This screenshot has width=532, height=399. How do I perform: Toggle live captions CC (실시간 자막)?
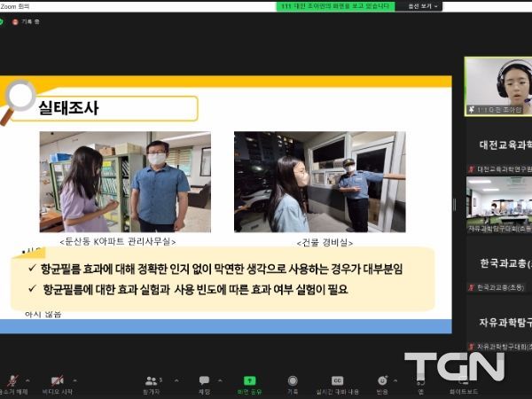click(x=337, y=385)
